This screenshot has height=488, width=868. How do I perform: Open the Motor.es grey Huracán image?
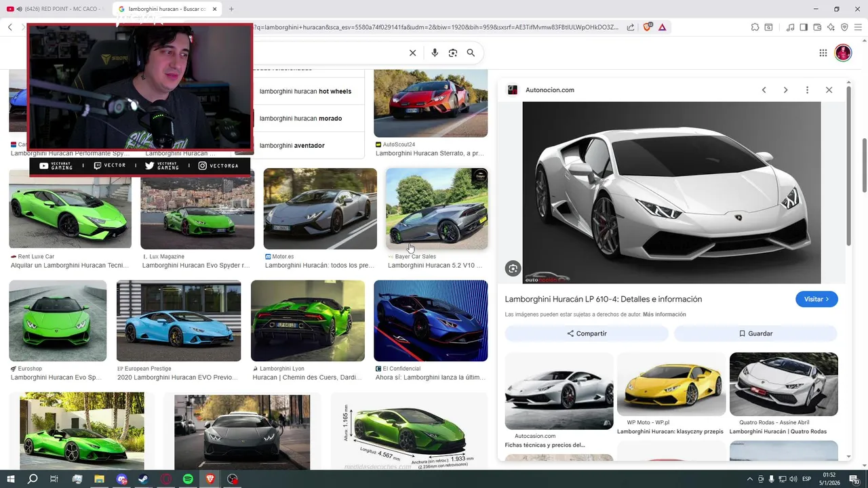pyautogui.click(x=320, y=209)
